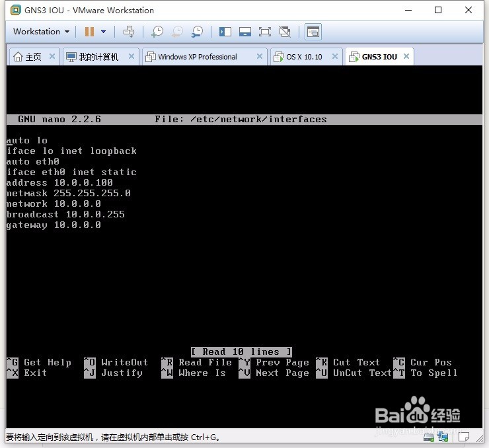Click the ^C Cur Pos shortcut label
This screenshot has width=489, height=448.
click(422, 362)
